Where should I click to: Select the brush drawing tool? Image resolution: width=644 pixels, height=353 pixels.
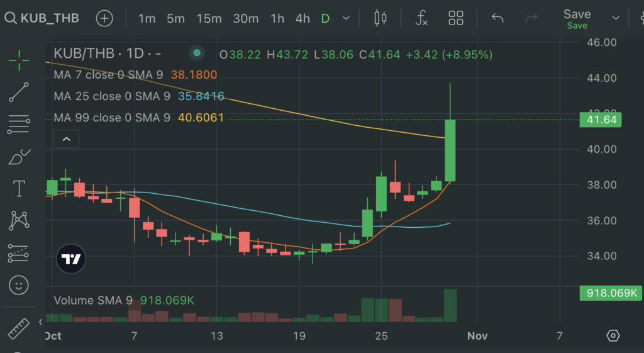19,156
